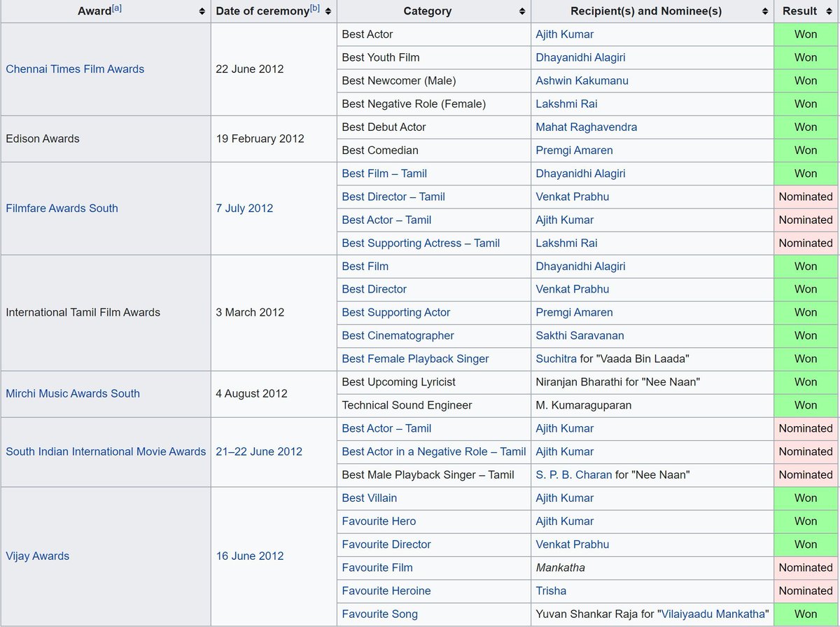
Task: Open 16 June 2012 ceremony link
Action: point(250,556)
